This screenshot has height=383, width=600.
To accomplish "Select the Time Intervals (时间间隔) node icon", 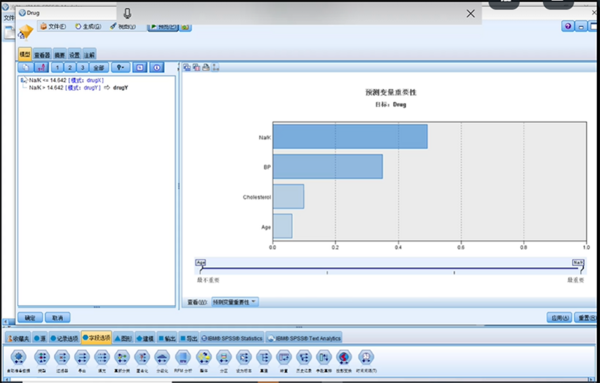I will coord(366,357).
